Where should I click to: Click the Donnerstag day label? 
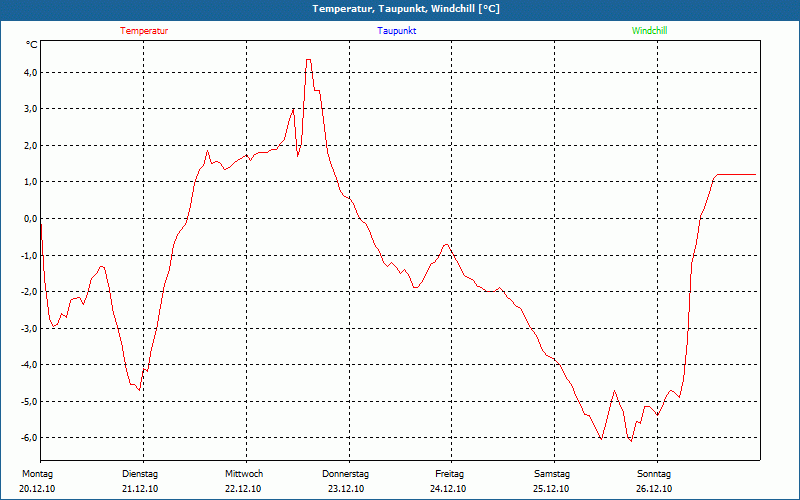click(345, 474)
